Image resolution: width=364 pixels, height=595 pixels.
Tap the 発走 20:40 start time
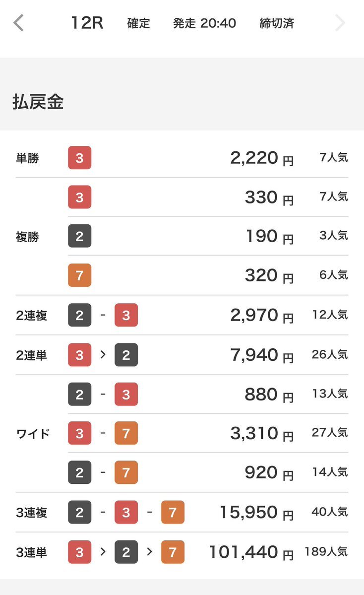click(204, 23)
